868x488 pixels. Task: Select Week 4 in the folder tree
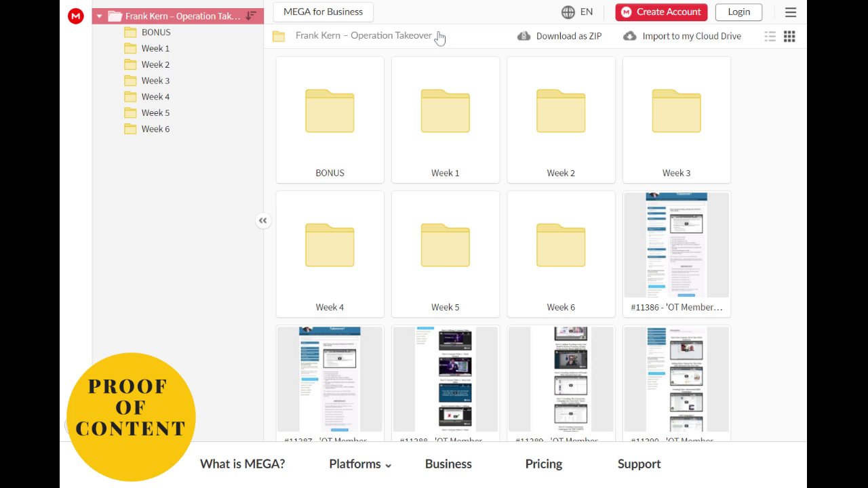[155, 96]
